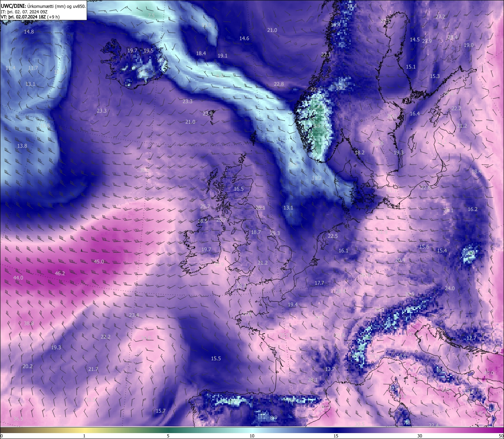504x439 pixels.
Task: Click the 18.5 value northwest of Ireland
Action: [x=202, y=221]
